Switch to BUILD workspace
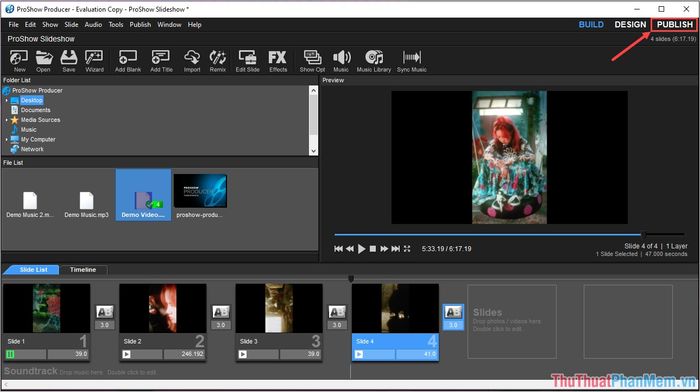The image size is (700, 392). coord(591,25)
